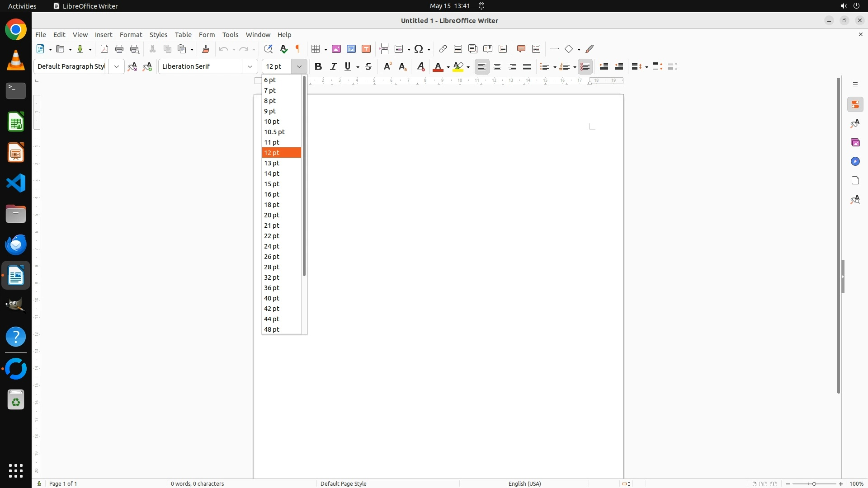Toggle Formatting Marks pilcrow button
Image resolution: width=868 pixels, height=488 pixels.
[x=298, y=49]
